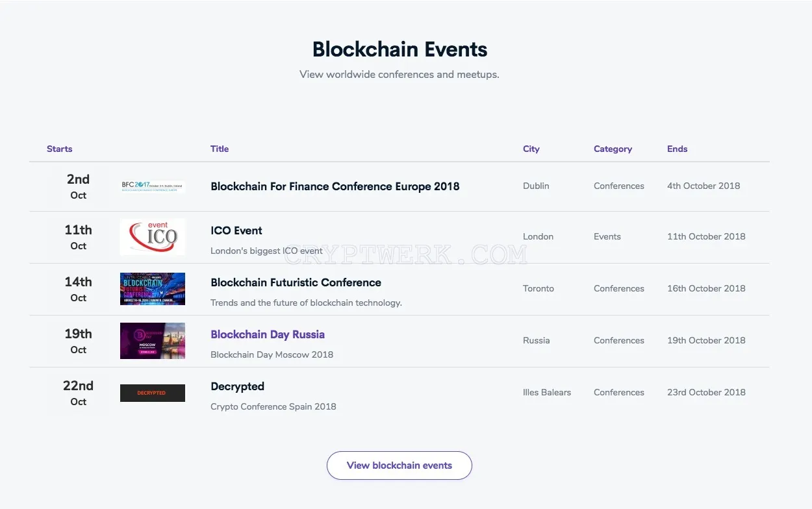Sort by the Ends column header
Viewport: 812px width, 509px height.
click(x=677, y=149)
